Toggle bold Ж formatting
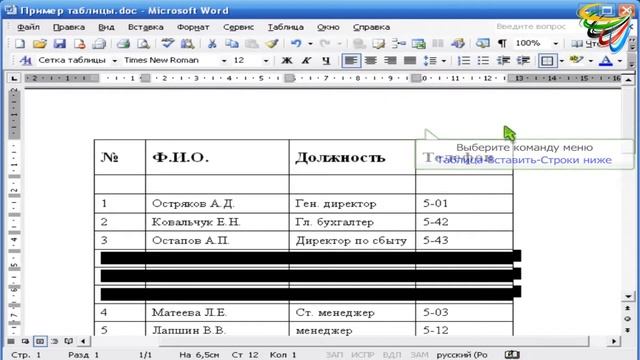The width and height of the screenshot is (640, 360). pyautogui.click(x=287, y=60)
